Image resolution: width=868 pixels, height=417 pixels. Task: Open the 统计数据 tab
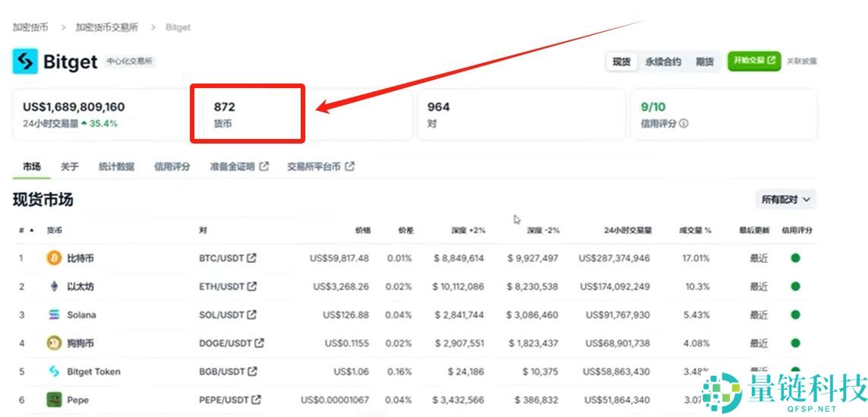(116, 166)
